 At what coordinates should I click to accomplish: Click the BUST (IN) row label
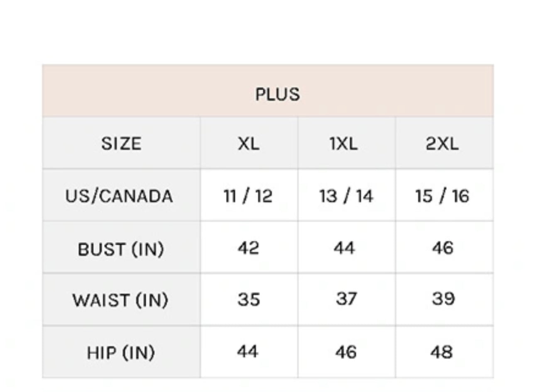120,249
